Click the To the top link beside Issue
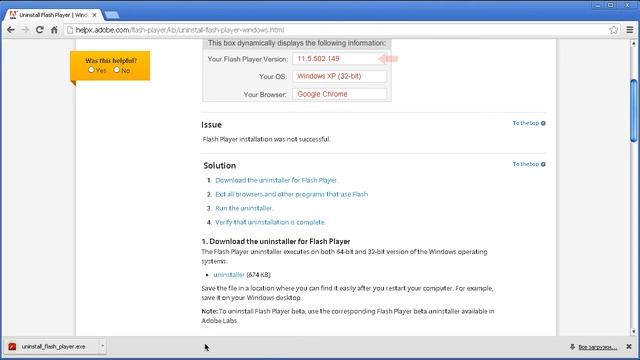 529,123
